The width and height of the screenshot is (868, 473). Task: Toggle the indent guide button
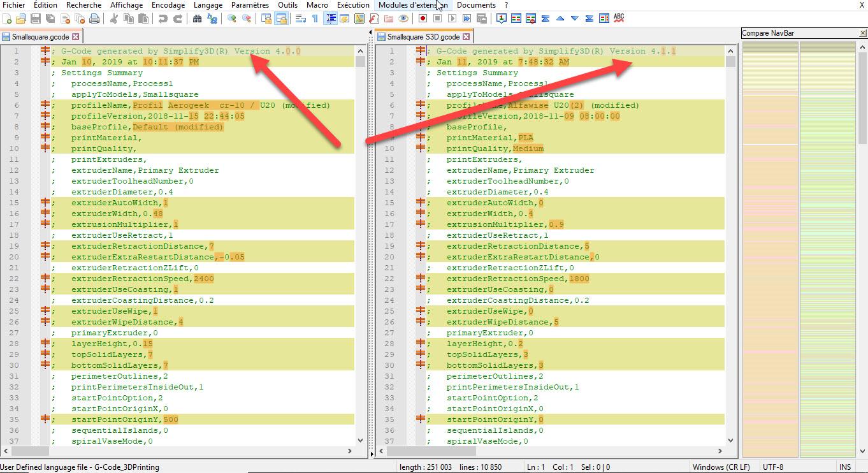[331, 19]
